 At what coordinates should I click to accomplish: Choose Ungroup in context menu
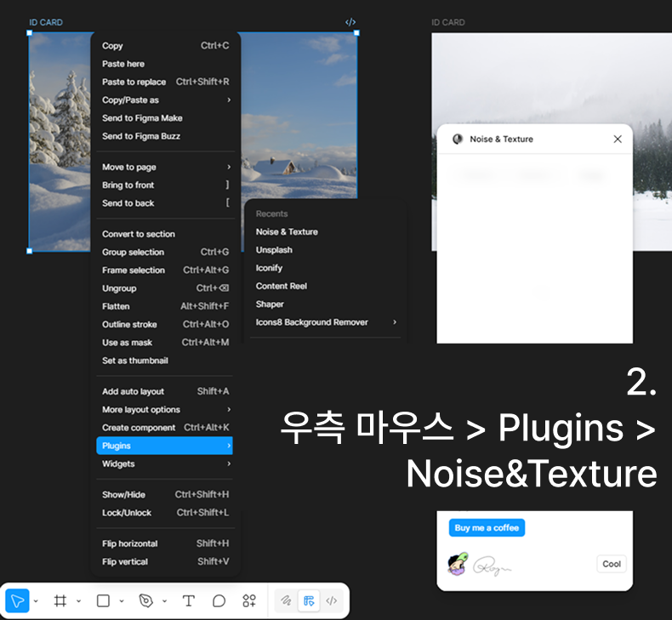(x=165, y=288)
